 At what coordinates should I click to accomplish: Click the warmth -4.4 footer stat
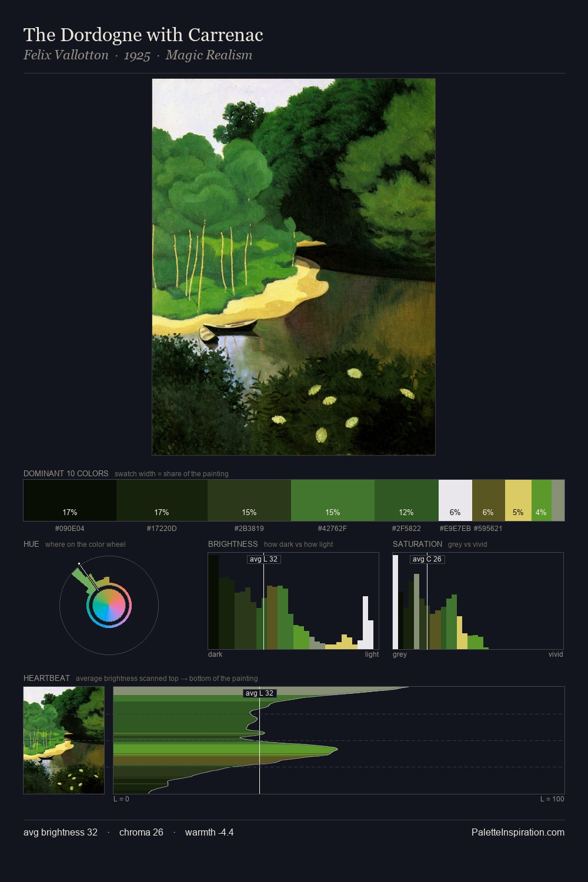209,832
